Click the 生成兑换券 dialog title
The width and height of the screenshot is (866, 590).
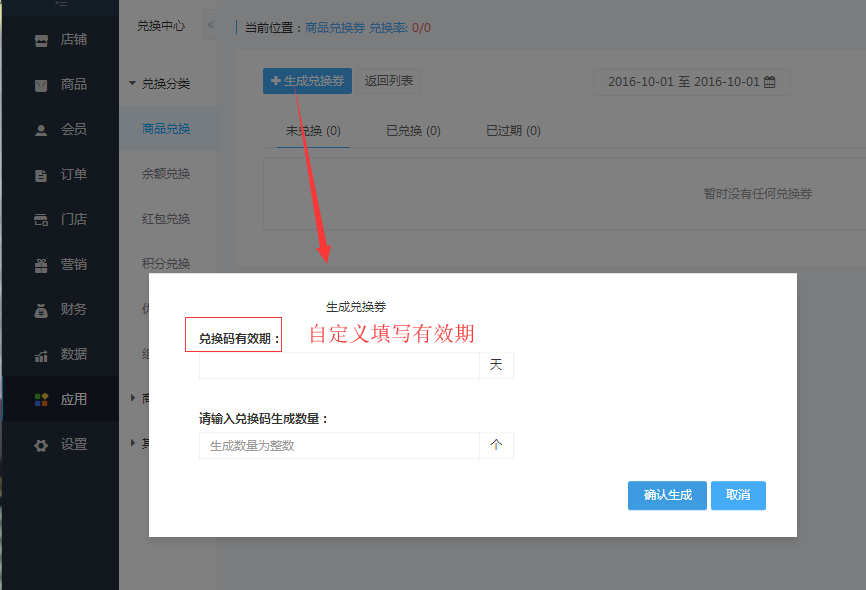pos(356,307)
